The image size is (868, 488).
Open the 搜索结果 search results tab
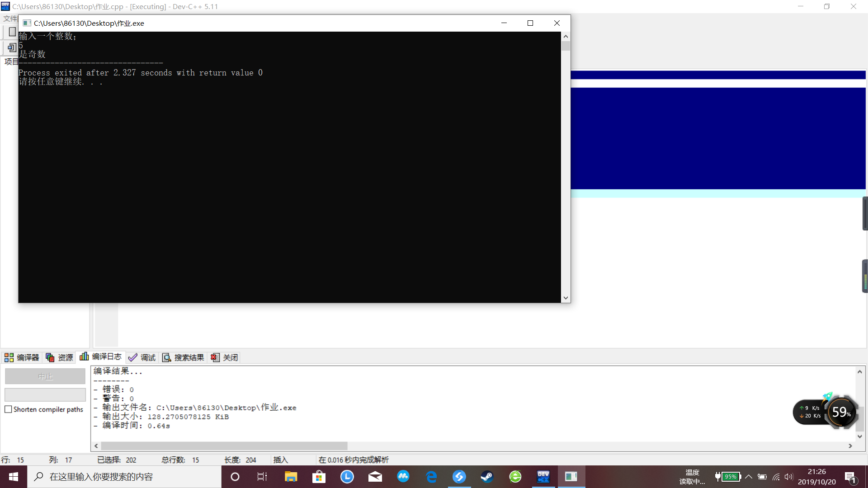(x=184, y=357)
